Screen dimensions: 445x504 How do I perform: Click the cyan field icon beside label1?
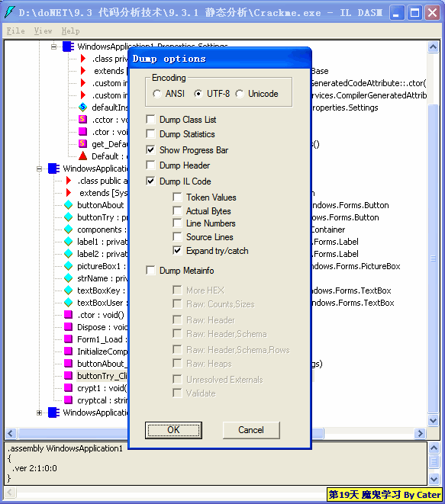[x=68, y=242]
